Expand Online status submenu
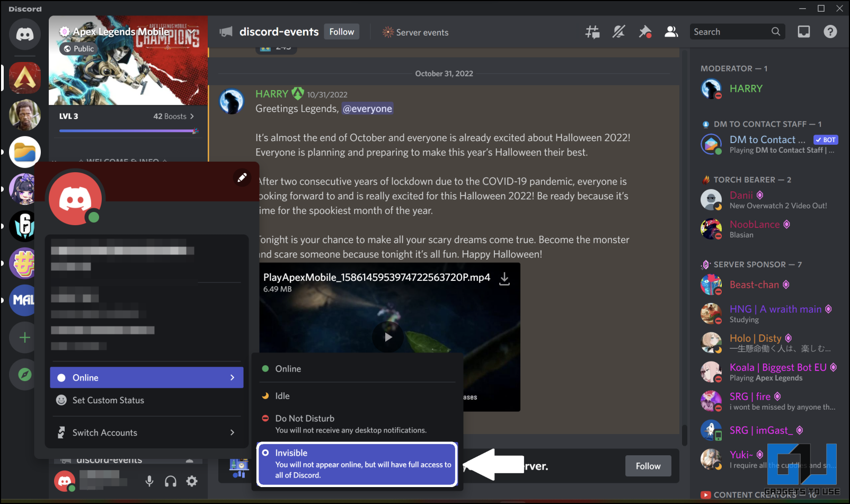This screenshot has width=850, height=504. click(147, 377)
